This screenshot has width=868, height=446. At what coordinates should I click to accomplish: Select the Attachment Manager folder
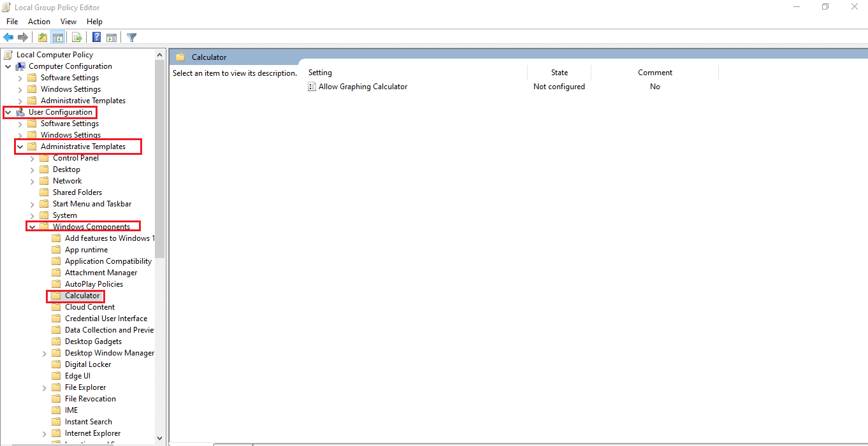[x=101, y=273]
